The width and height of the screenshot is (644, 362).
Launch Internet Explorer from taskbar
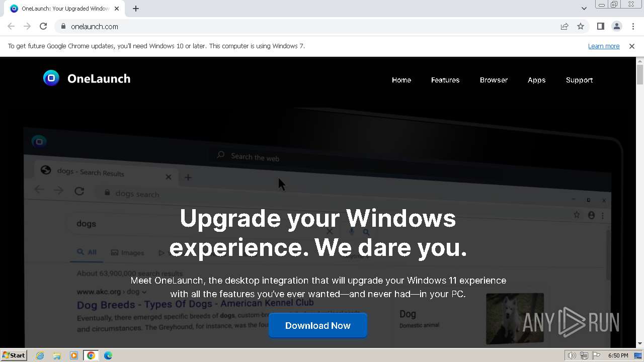[40, 355]
